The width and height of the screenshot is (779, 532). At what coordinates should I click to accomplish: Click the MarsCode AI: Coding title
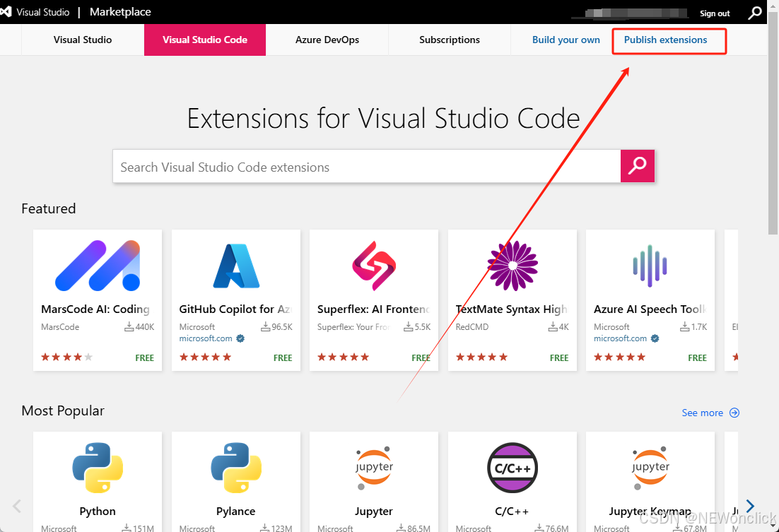95,309
